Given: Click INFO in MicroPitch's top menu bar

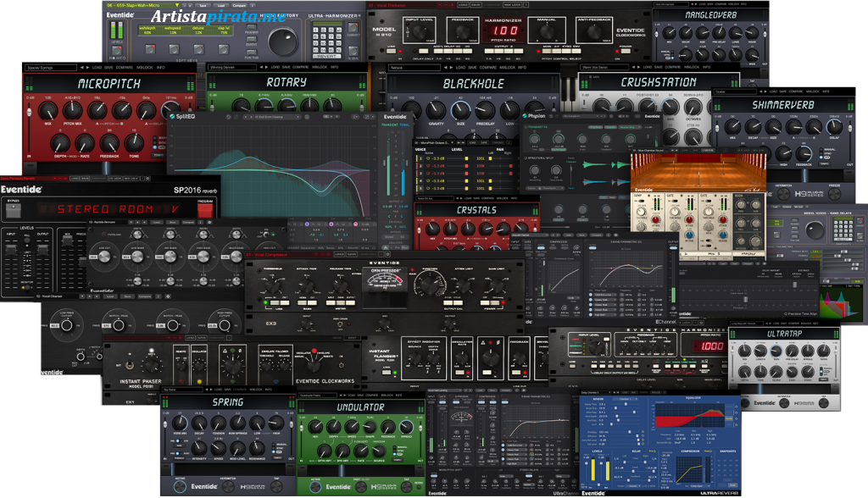Looking at the screenshot, I should pos(160,68).
